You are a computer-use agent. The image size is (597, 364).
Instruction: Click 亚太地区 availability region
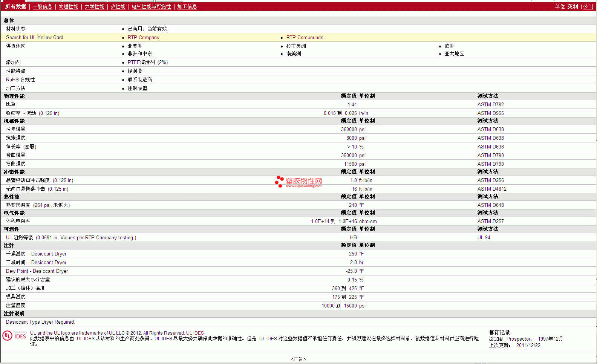point(455,54)
